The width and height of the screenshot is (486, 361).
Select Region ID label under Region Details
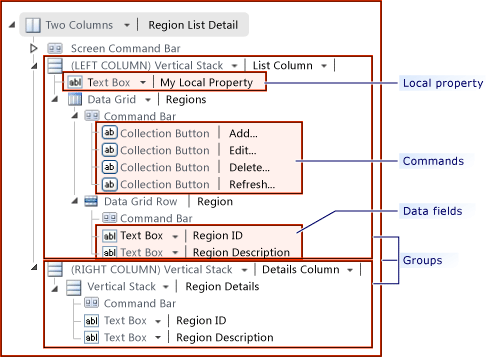201,321
